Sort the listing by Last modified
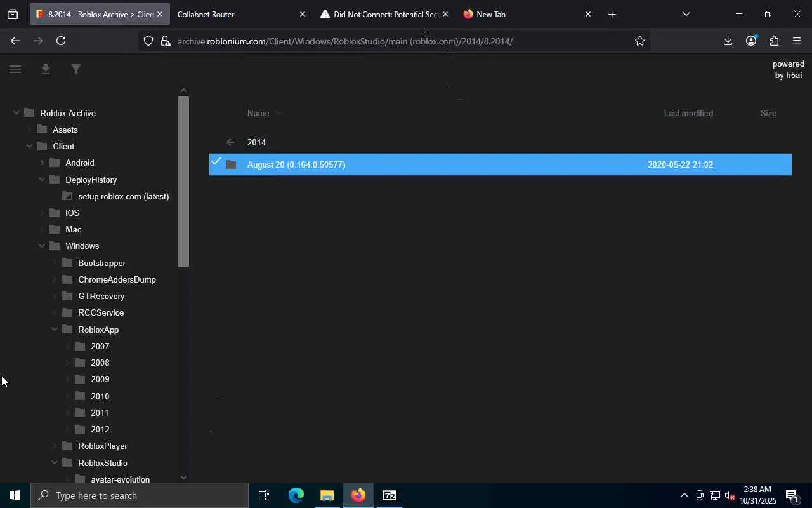 point(688,113)
